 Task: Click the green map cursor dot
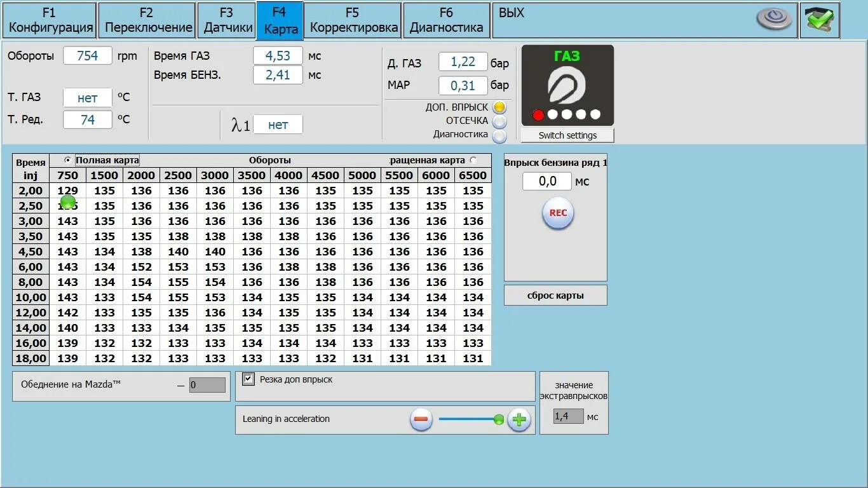pyautogui.click(x=68, y=202)
